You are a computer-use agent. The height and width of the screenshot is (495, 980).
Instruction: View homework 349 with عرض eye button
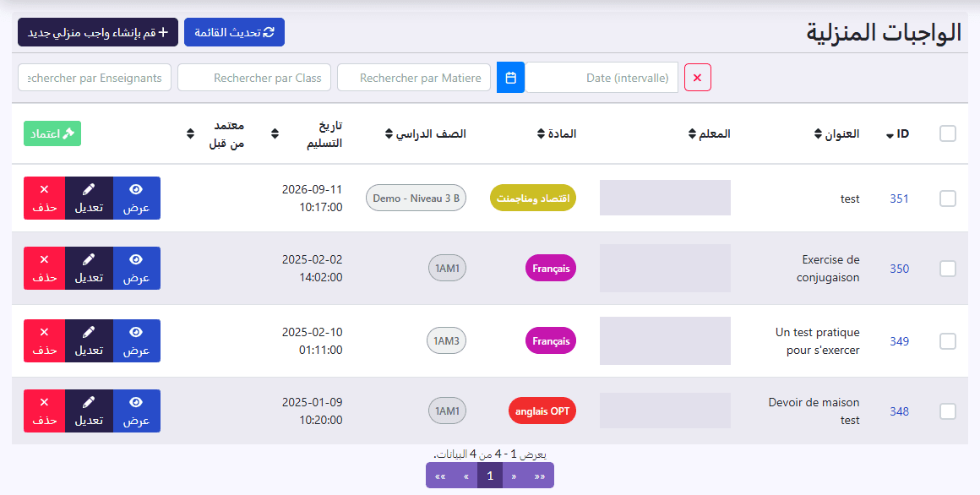click(x=136, y=340)
